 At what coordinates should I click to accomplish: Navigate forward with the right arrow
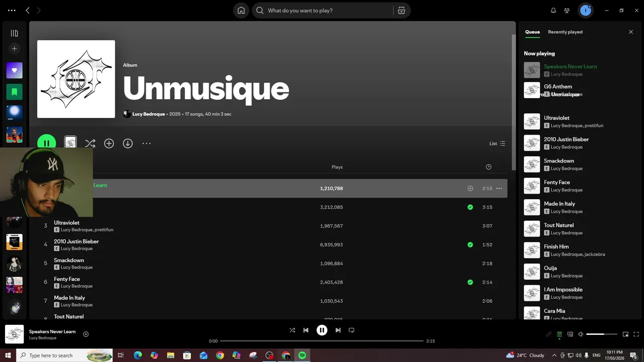[39, 11]
